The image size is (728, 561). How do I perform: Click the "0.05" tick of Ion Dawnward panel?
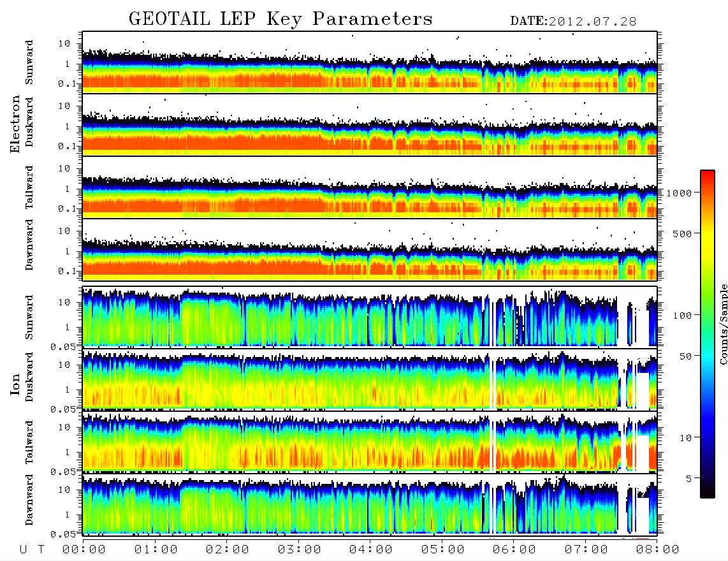(63, 534)
